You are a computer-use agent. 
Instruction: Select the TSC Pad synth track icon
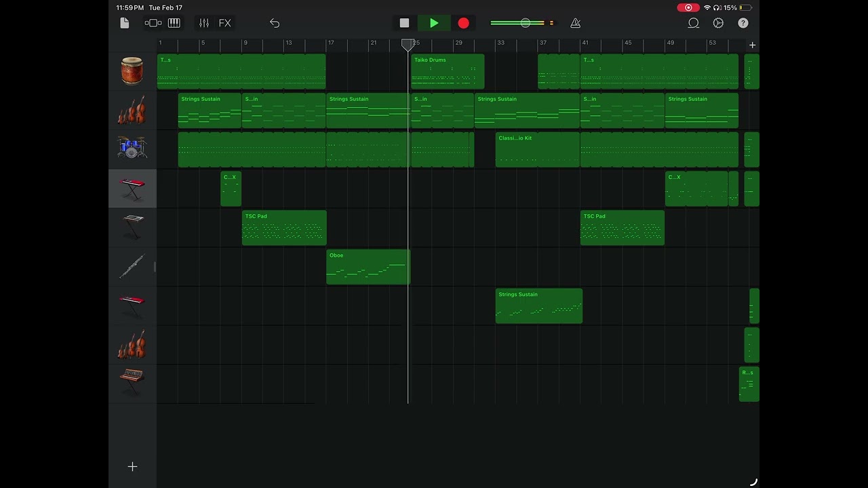click(132, 227)
